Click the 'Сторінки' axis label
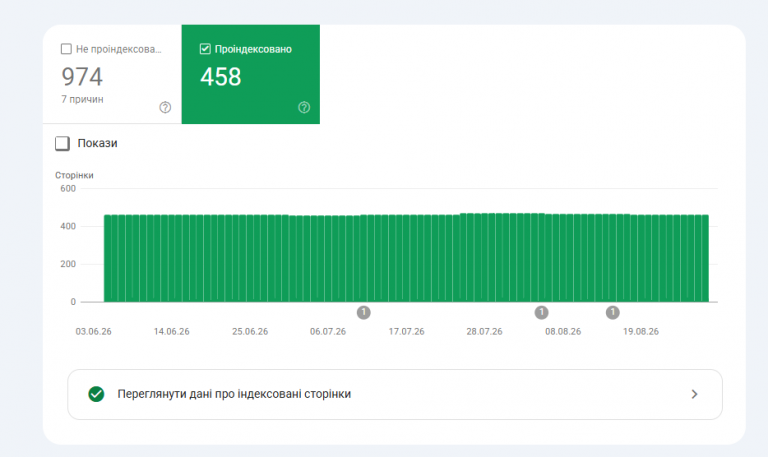Screen dimensions: 768x457 point(74,175)
